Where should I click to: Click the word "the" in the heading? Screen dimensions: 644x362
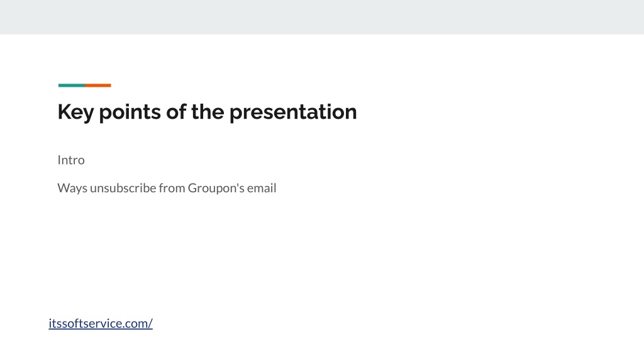point(208,112)
